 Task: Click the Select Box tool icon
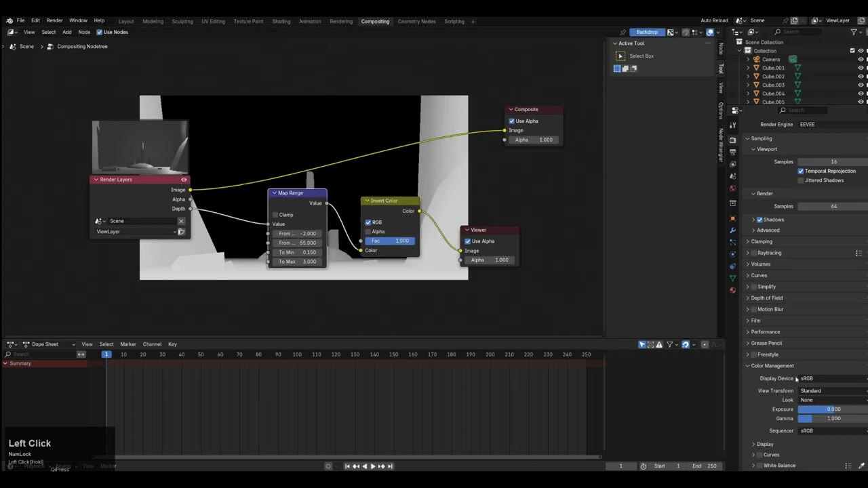620,56
